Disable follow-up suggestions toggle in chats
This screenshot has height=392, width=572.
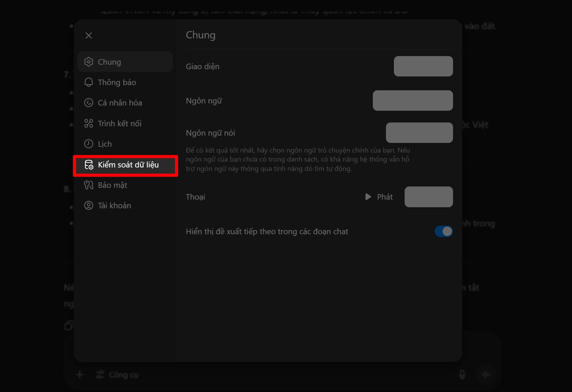tap(443, 231)
